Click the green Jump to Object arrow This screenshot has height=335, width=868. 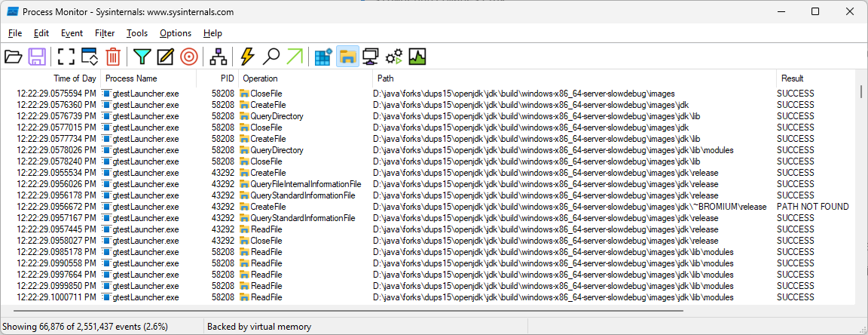tap(295, 57)
